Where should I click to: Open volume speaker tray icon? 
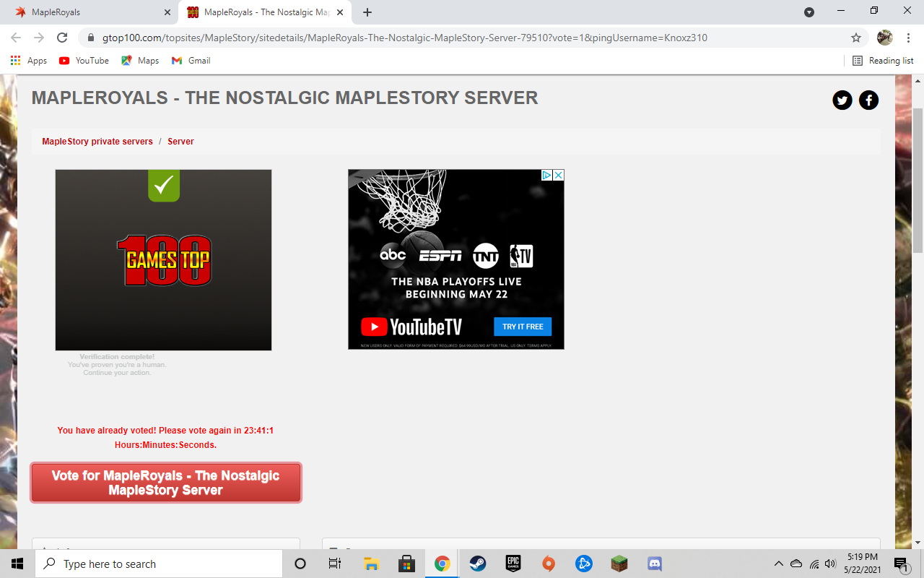831,564
